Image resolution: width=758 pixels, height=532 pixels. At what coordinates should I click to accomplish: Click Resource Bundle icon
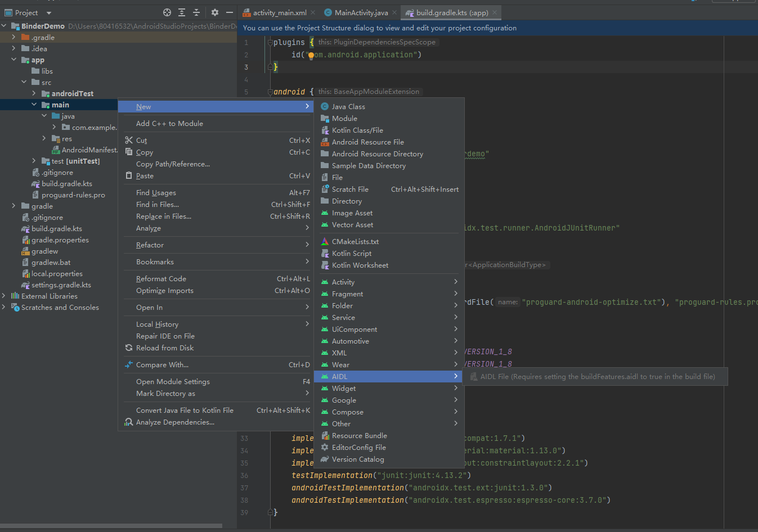click(x=325, y=435)
